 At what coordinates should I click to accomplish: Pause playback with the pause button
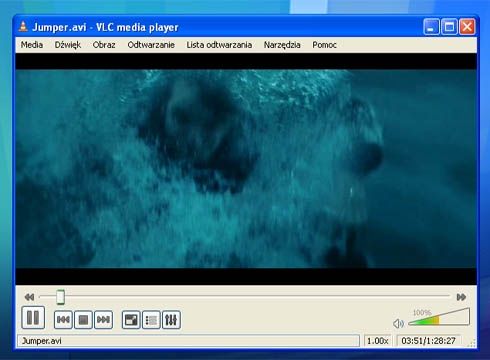(x=33, y=318)
